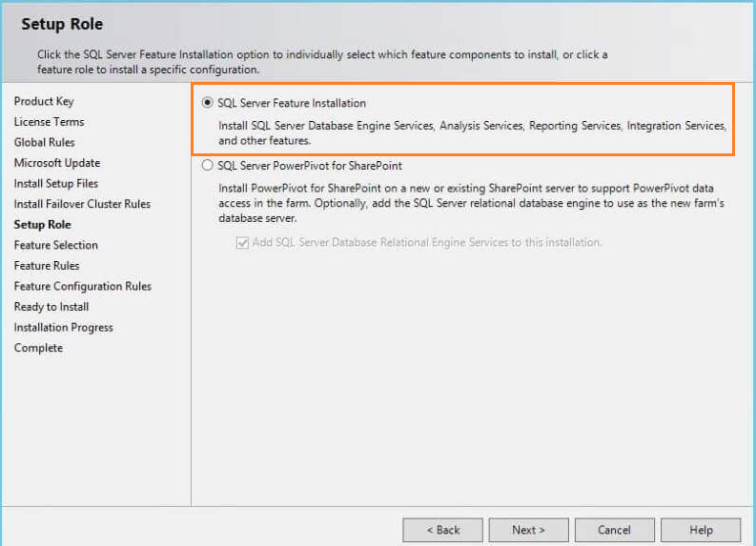Click the Setup Role sidebar item
Image resolution: width=756 pixels, height=546 pixels.
42,225
